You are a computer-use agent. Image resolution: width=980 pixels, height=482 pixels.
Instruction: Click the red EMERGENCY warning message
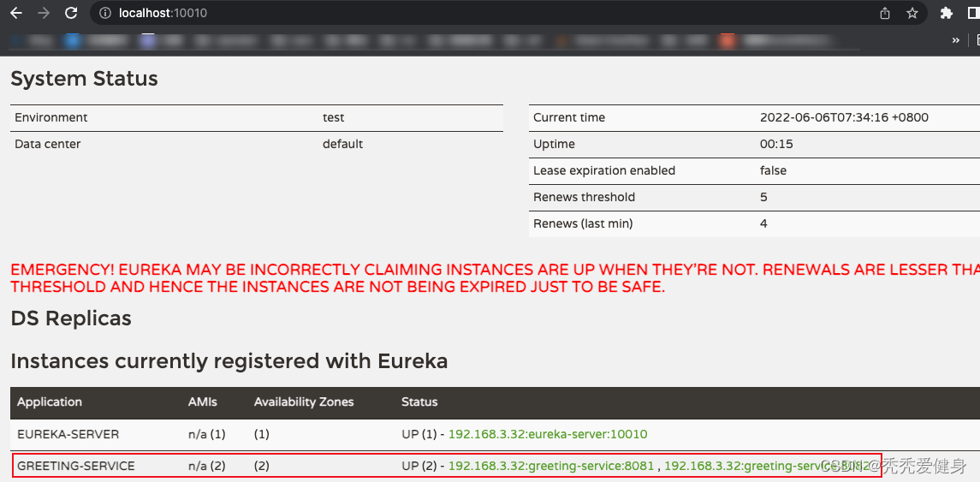pos(495,278)
